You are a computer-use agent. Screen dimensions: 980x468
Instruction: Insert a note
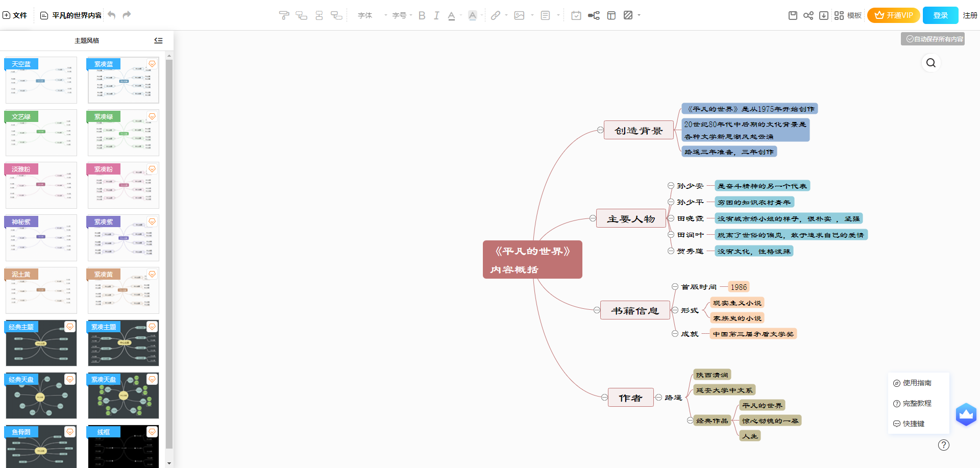[545, 15]
